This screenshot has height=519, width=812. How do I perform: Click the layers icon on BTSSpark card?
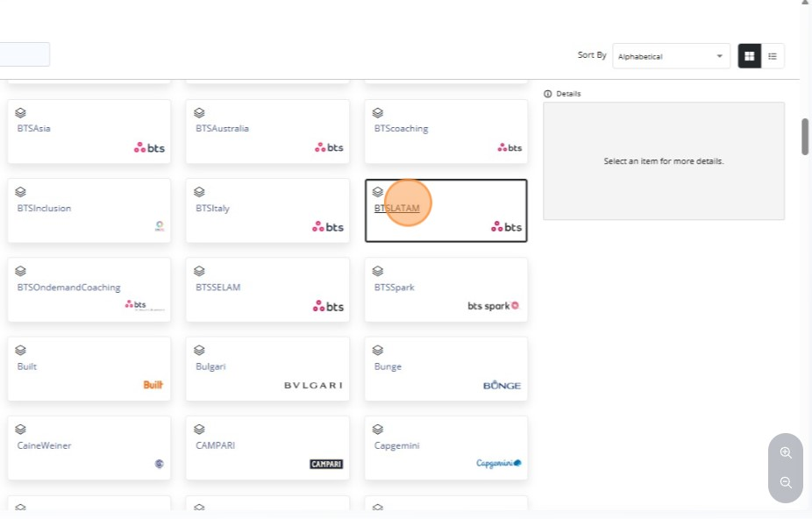(378, 271)
